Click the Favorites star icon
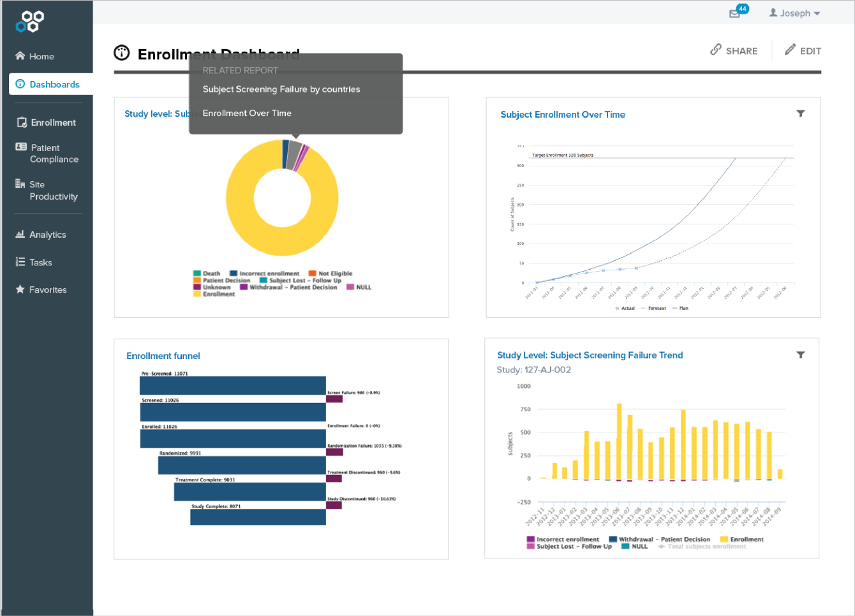Image resolution: width=855 pixels, height=616 pixels. [x=20, y=290]
